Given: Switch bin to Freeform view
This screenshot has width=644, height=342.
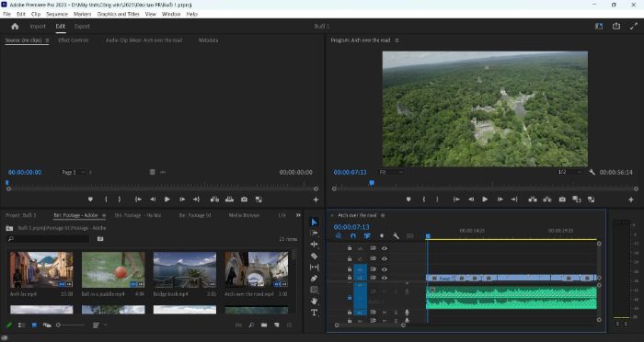Looking at the screenshot, I should coord(47,325).
